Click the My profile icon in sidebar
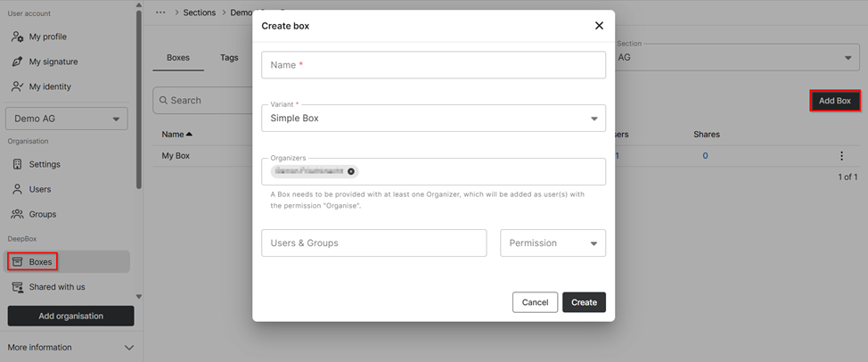 coord(17,37)
